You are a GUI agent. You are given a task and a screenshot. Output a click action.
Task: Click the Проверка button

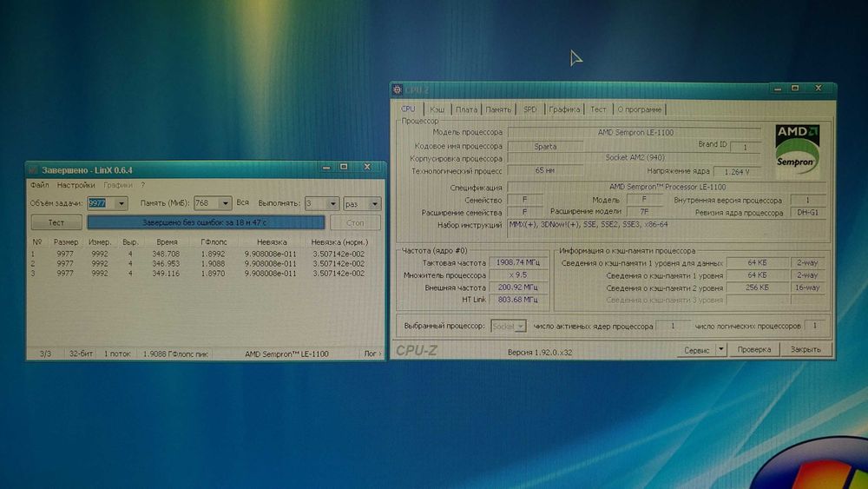coord(754,349)
